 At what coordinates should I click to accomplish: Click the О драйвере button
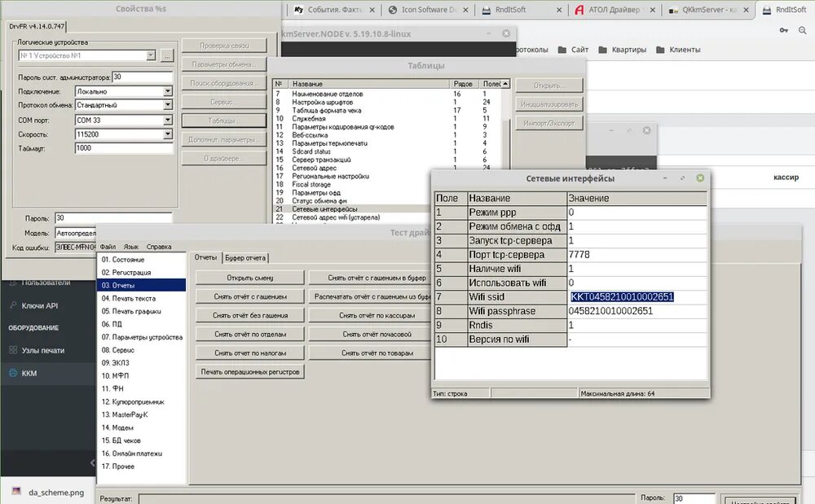224,158
